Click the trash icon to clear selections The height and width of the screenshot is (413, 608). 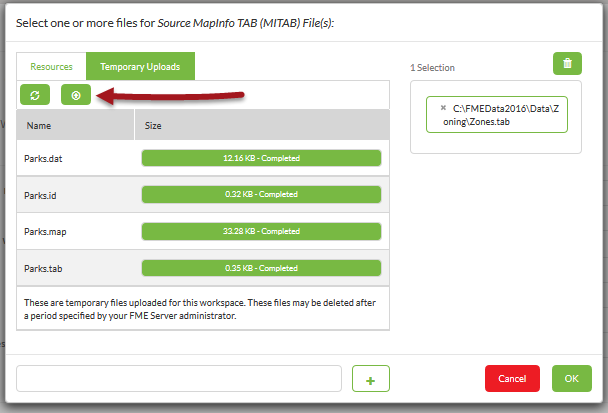(567, 64)
